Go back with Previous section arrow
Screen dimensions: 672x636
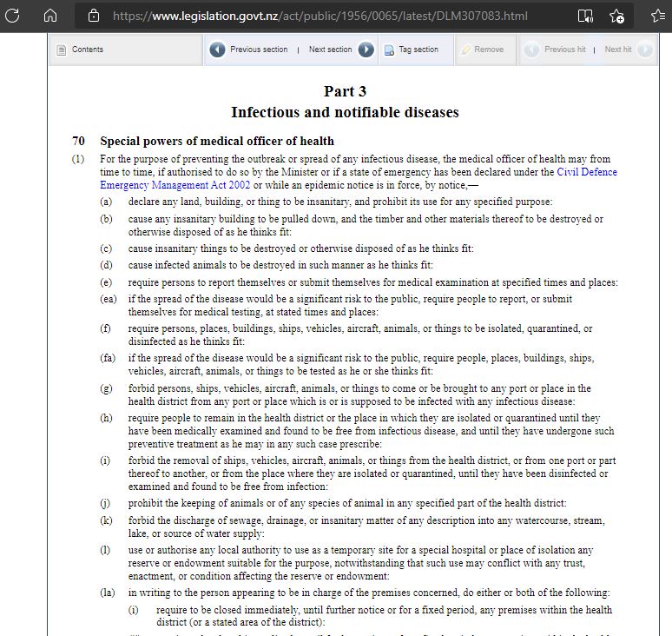pyautogui.click(x=217, y=50)
